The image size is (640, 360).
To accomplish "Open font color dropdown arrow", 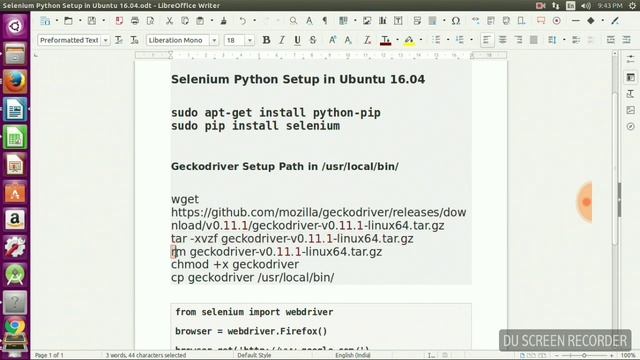I will (397, 40).
